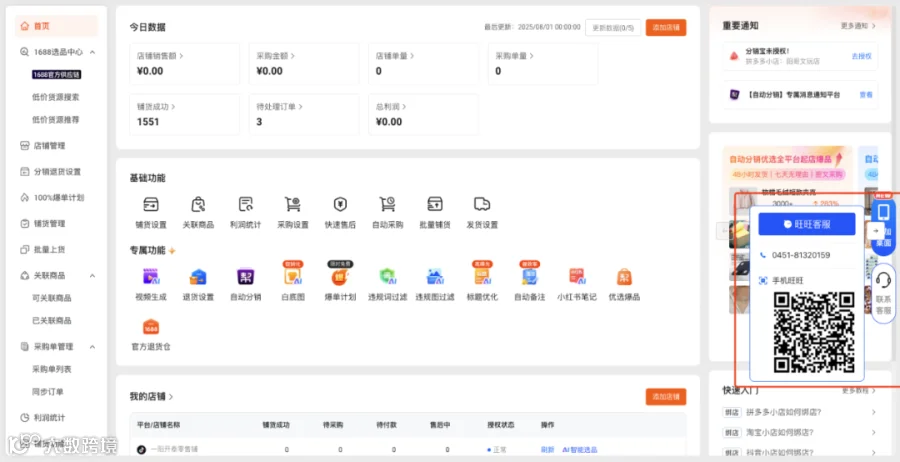Open 采购金额 details card
Image resolution: width=900 pixels, height=462 pixels.
click(304, 64)
